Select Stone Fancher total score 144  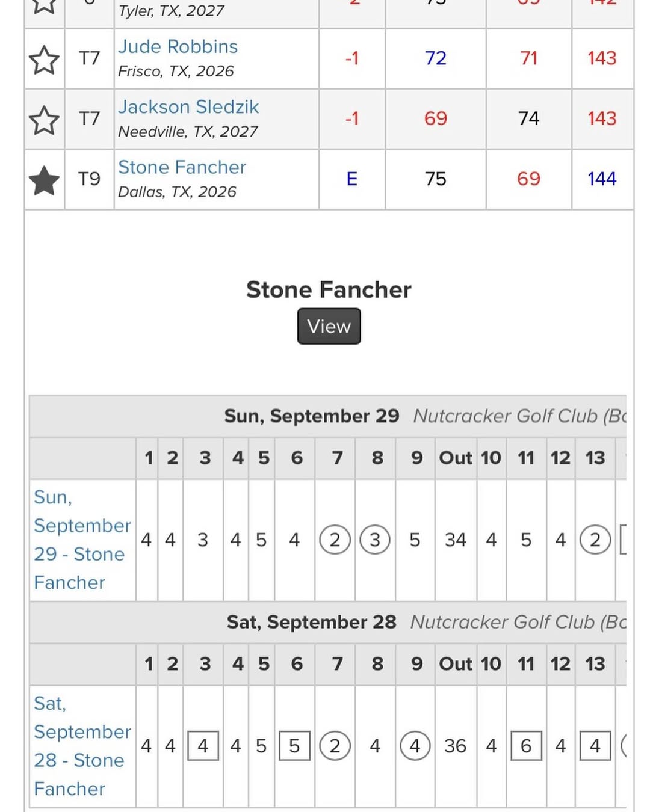coord(601,179)
